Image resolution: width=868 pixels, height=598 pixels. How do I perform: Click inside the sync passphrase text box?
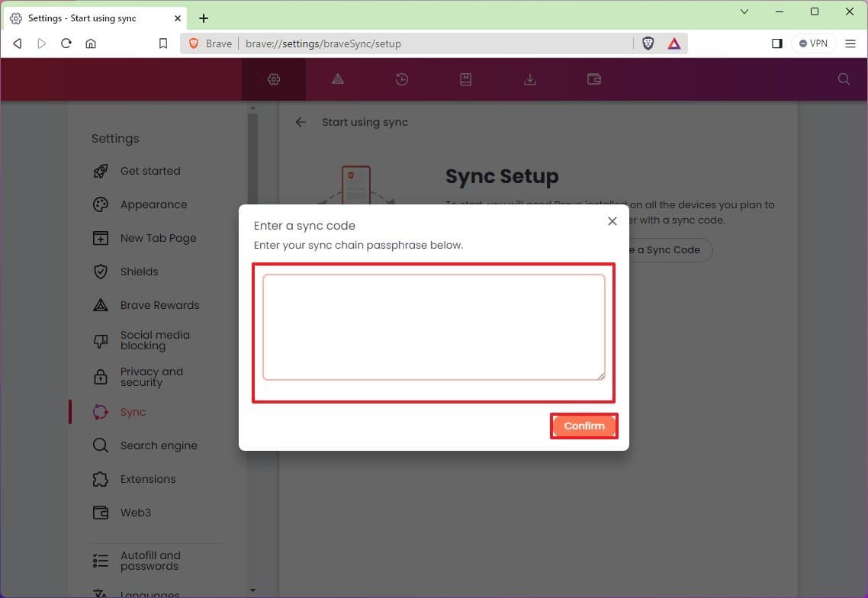(433, 326)
